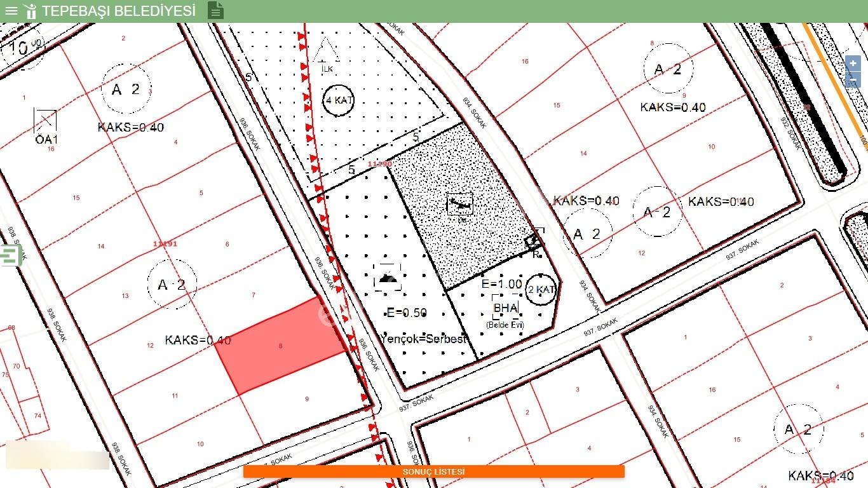Click the crossed-box symbol above OA1
This screenshot has height=488, width=868.
(x=45, y=121)
